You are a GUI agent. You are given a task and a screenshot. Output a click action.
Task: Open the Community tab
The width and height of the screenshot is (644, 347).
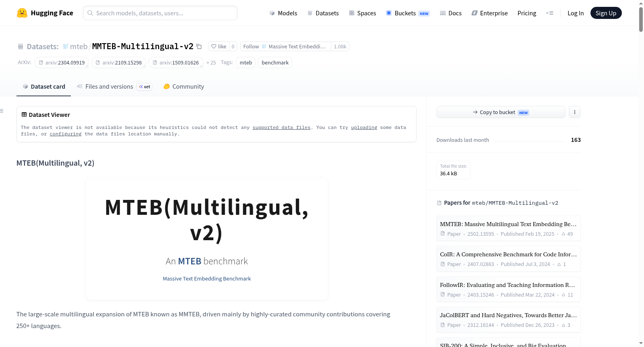point(184,86)
